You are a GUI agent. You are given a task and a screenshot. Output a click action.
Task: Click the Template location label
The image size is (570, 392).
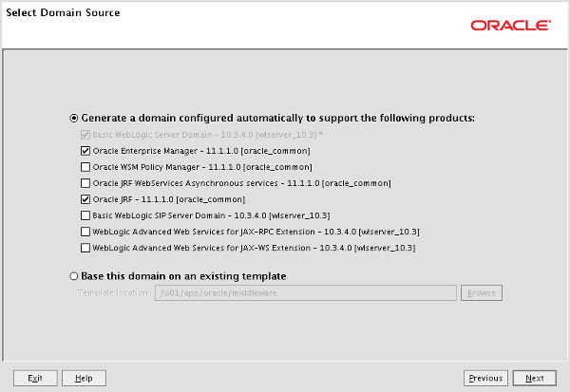113,293
